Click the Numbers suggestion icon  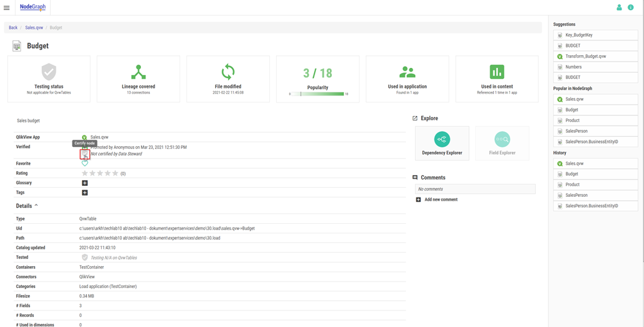[x=560, y=67]
